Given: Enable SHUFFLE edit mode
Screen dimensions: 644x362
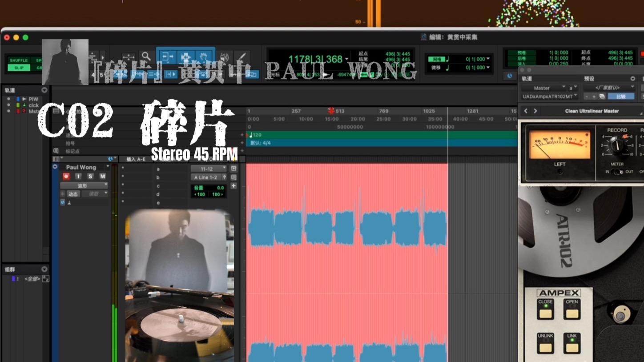Looking at the screenshot, I should tap(19, 60).
